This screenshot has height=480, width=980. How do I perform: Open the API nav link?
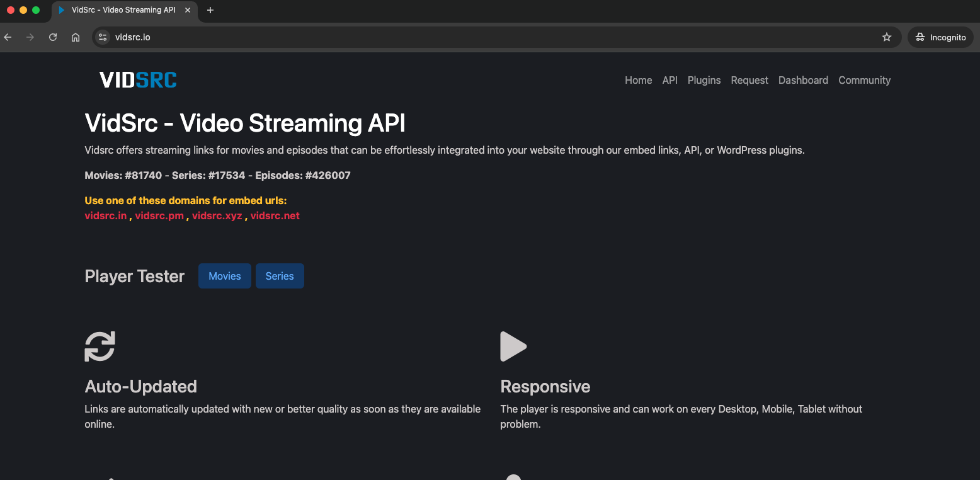[670, 80]
